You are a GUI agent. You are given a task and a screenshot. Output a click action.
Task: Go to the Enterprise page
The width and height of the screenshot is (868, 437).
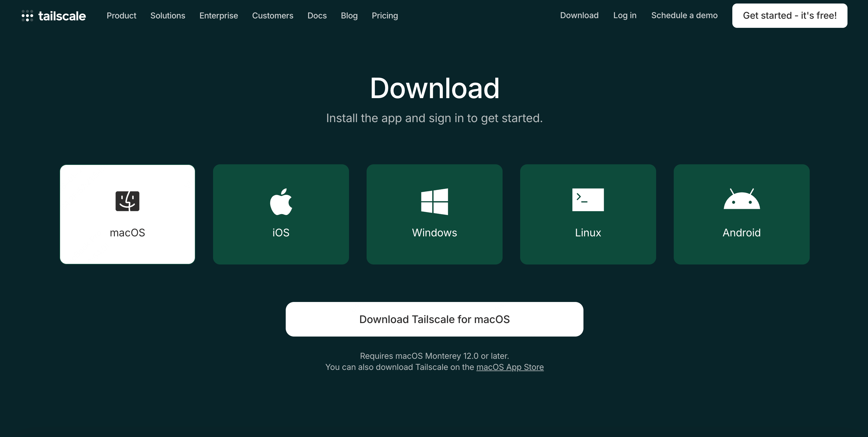click(x=219, y=16)
